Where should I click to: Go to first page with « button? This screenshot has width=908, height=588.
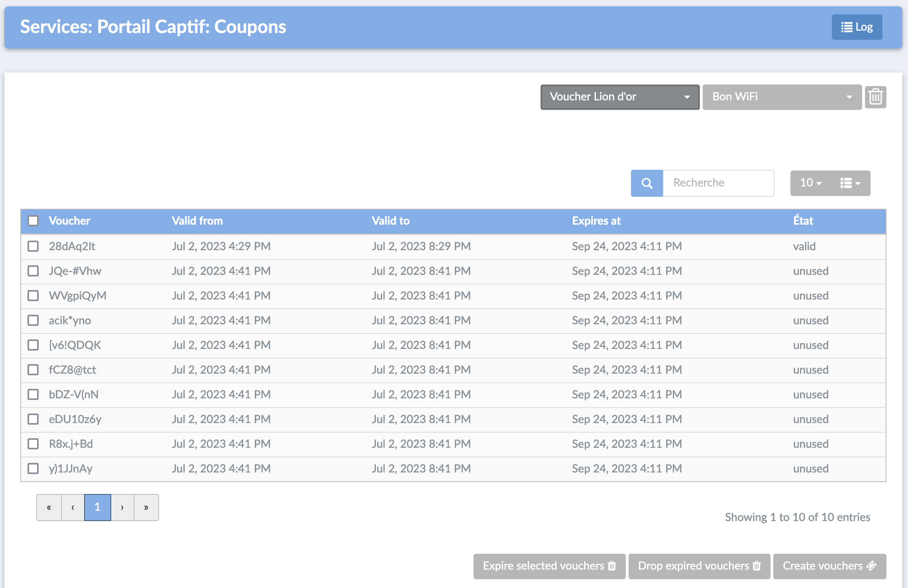(49, 508)
